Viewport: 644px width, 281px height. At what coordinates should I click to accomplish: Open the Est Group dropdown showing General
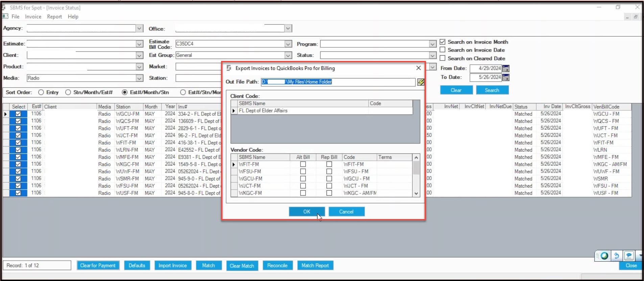pyautogui.click(x=288, y=55)
